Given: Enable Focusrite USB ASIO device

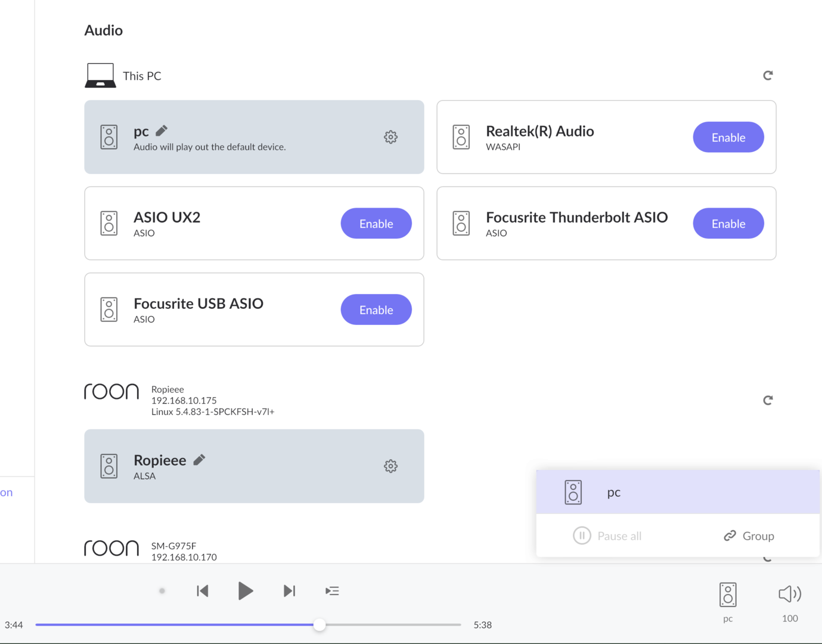Looking at the screenshot, I should point(376,309).
